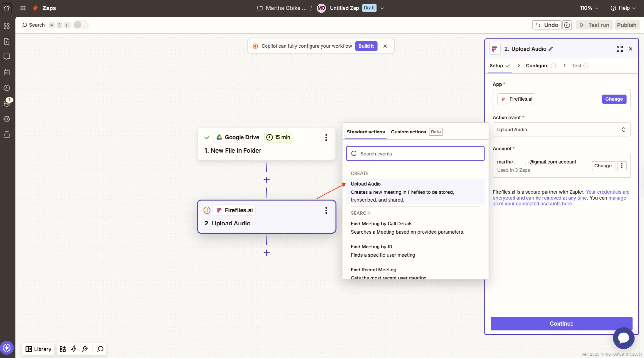Click the magnifier icon in bottom toolbar
644x358 pixels.
coord(100,349)
